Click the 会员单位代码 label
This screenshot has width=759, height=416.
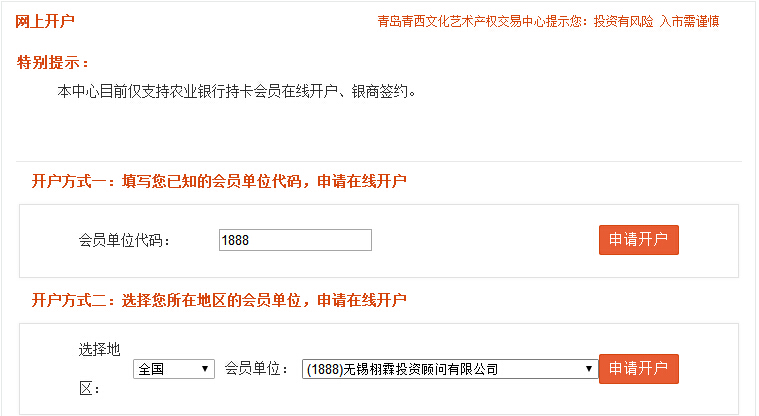[x=125, y=240]
